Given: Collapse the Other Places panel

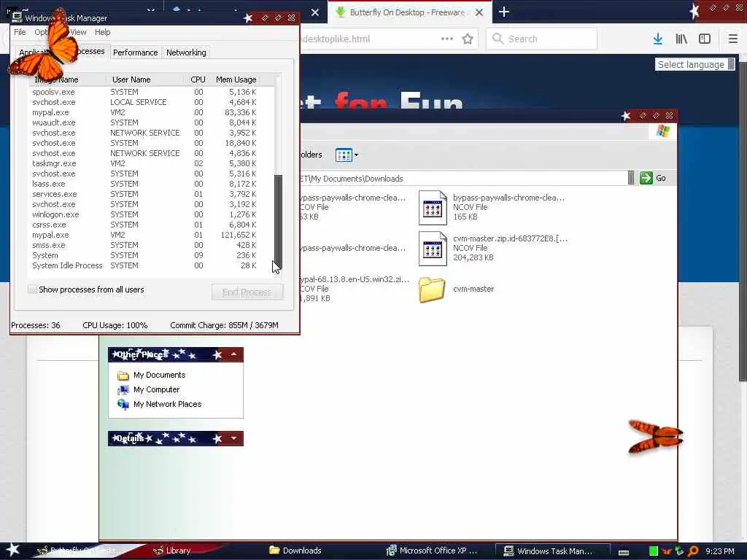Looking at the screenshot, I should coord(233,354).
